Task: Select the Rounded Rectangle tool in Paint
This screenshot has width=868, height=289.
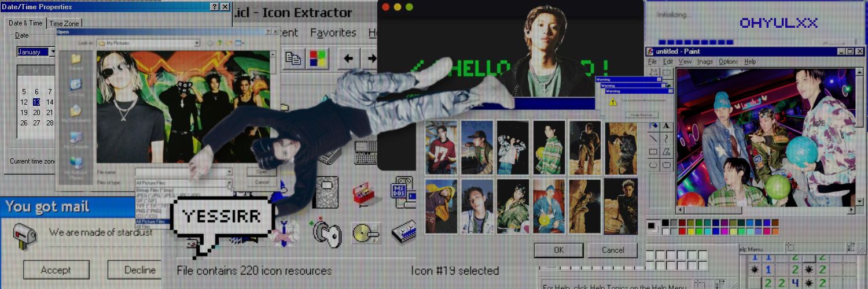Action: (667, 165)
